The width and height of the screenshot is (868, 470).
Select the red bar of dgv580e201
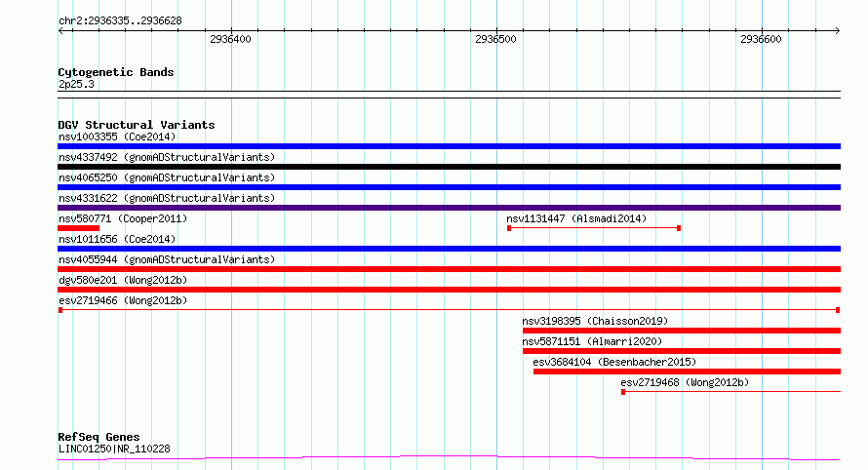pos(449,290)
